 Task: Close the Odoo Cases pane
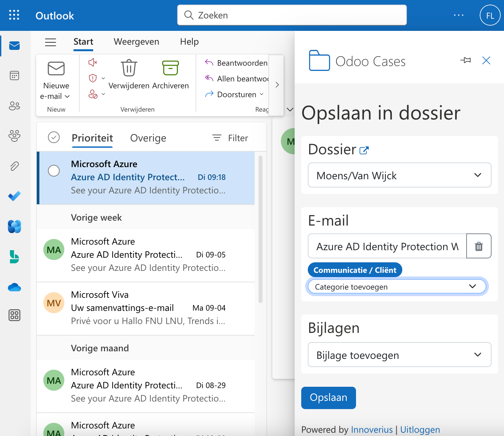pyautogui.click(x=486, y=60)
